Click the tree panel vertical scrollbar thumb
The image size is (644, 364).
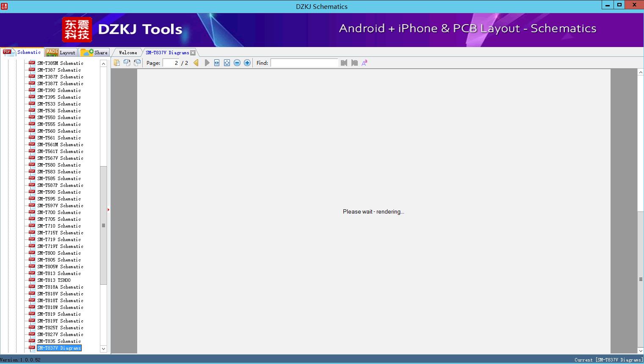pyautogui.click(x=103, y=225)
